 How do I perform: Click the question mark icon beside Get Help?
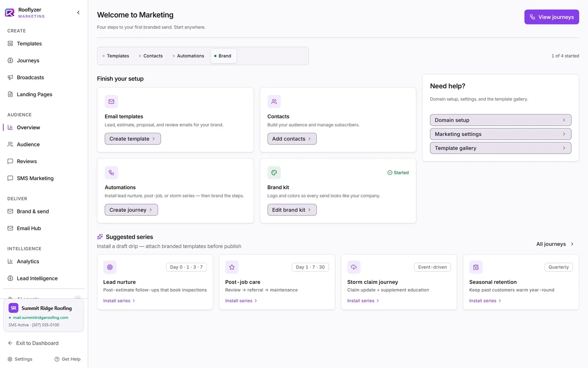point(57,359)
